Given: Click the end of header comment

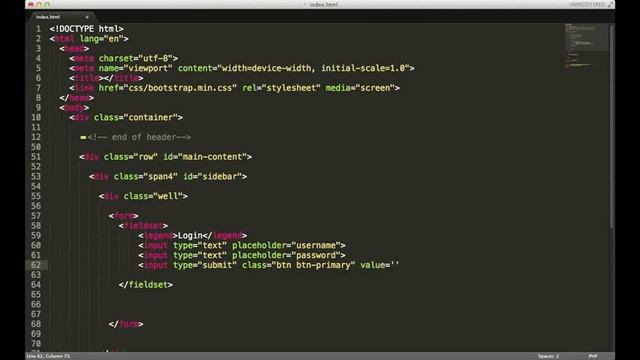Looking at the screenshot, I should coord(139,137).
